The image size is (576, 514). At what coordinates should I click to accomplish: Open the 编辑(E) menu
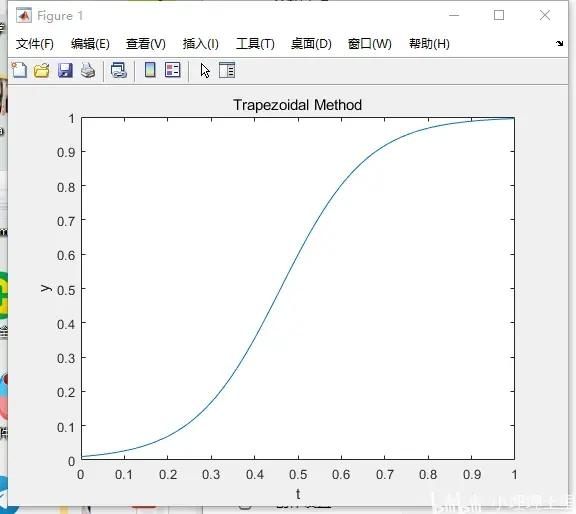(x=90, y=44)
